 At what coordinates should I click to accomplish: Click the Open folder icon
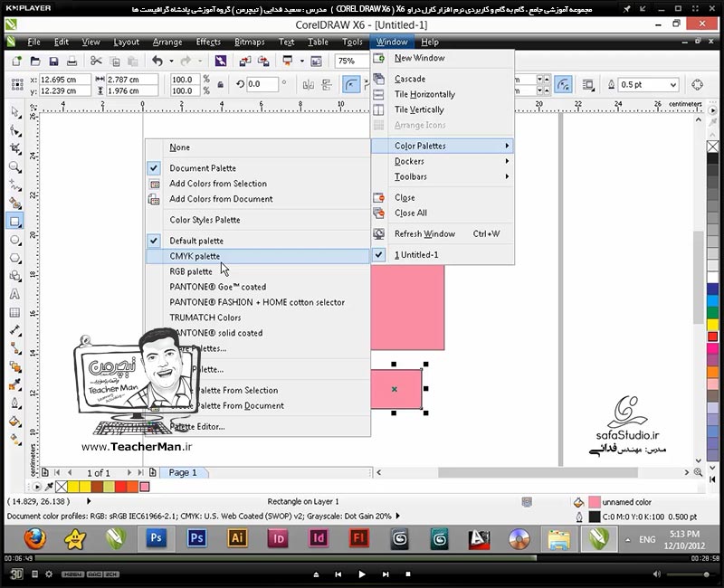click(35, 61)
